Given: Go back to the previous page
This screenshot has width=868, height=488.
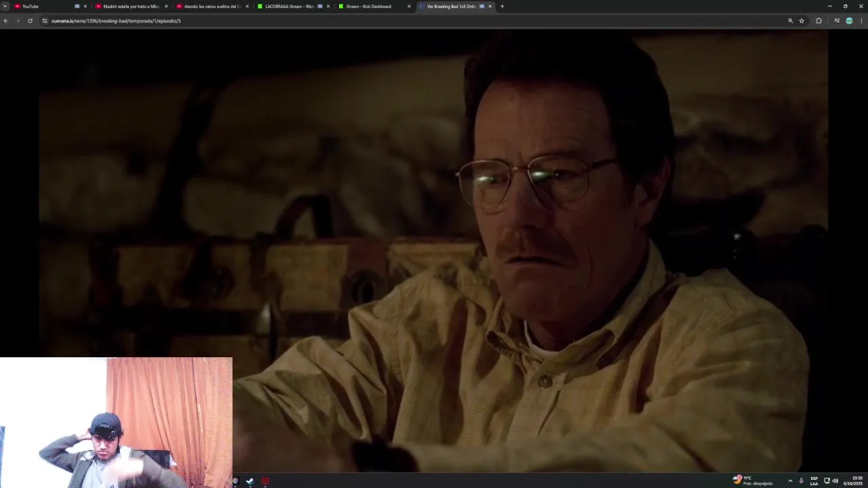Looking at the screenshot, I should 5,21.
